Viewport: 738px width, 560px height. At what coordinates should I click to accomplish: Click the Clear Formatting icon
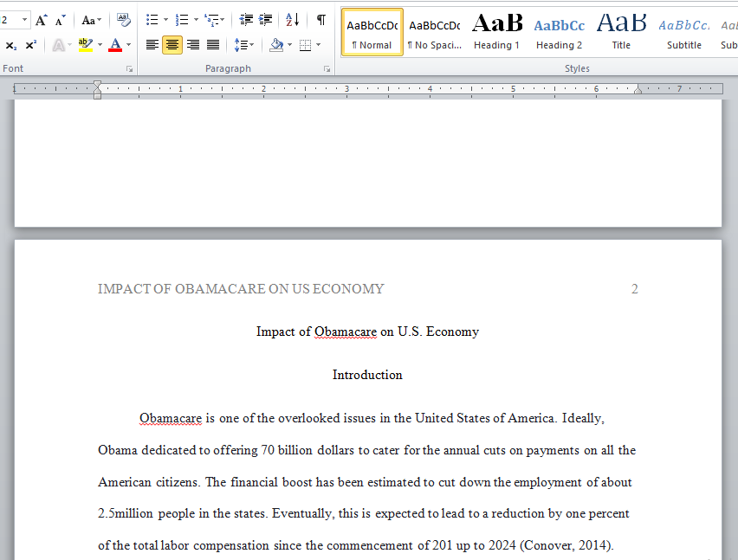[123, 20]
